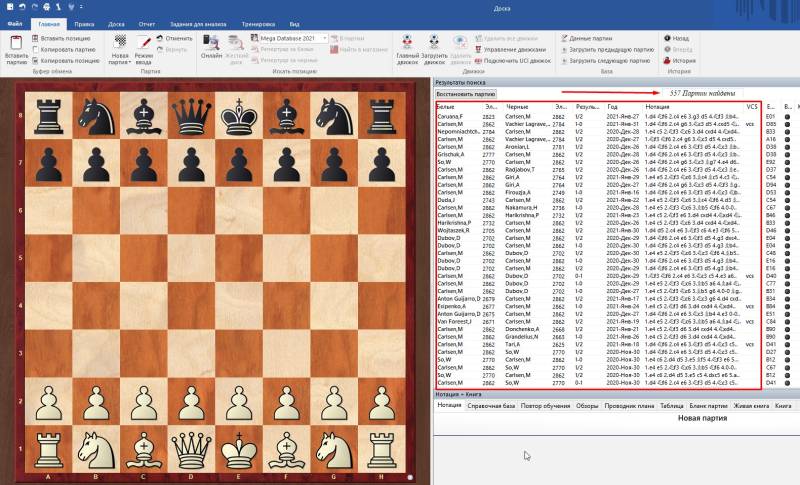Open Управление движками engine management
The image size is (800, 485).
tap(510, 48)
